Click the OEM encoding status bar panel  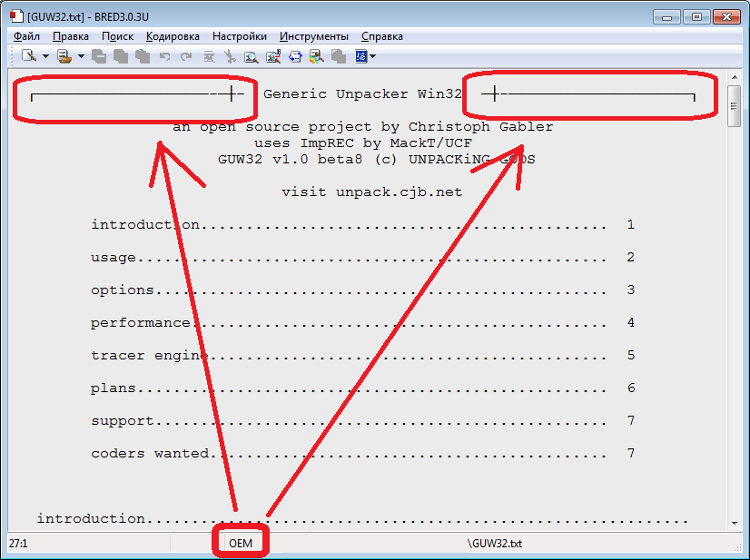click(241, 544)
